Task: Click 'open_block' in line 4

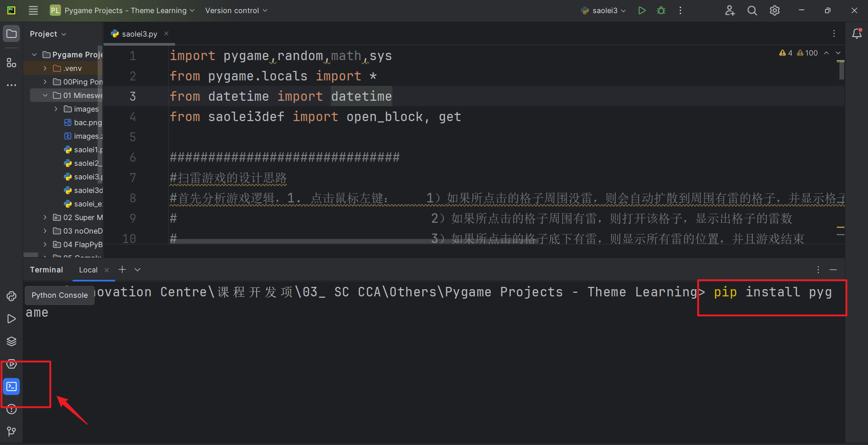Action: [384, 117]
